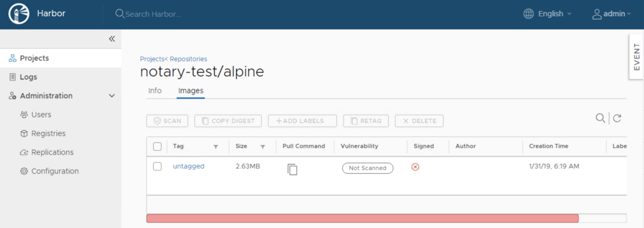Go to the Repositories breadcrumb link
Viewport: 644px width, 228px height.
(x=188, y=59)
